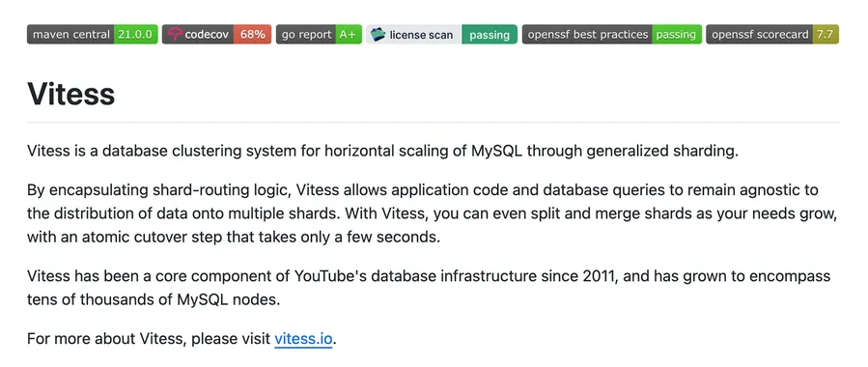Click the license scan text label
This screenshot has width=868, height=367.
[421, 35]
